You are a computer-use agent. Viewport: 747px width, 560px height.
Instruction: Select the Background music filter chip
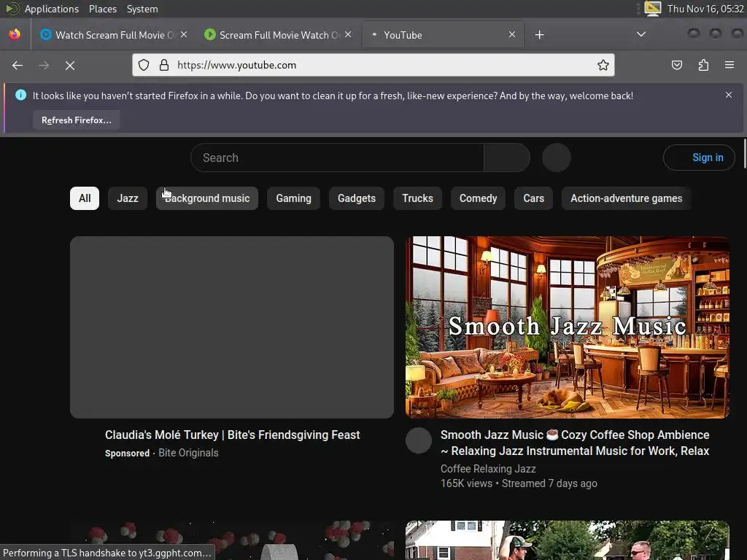(x=206, y=198)
